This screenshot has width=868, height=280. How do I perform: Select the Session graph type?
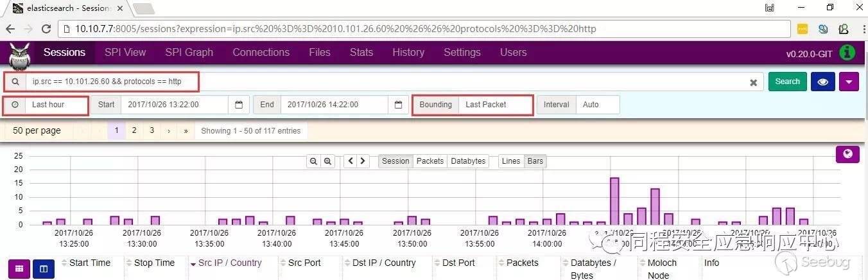click(x=395, y=161)
